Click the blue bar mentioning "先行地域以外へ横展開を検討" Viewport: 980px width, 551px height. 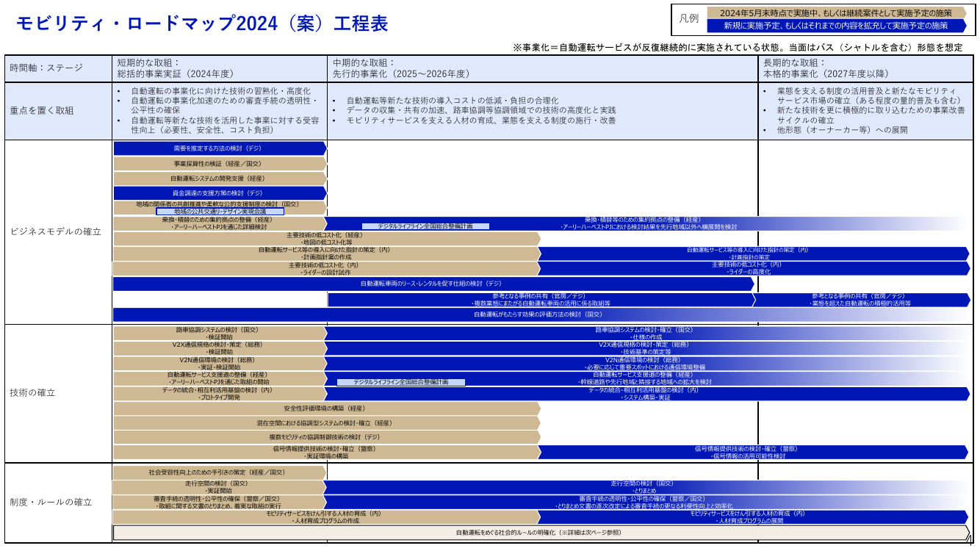646,223
